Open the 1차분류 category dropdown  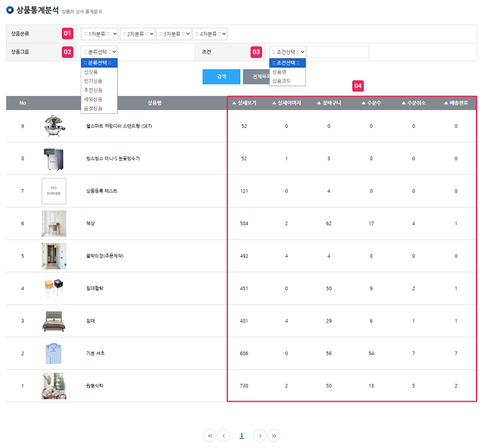tap(99, 34)
